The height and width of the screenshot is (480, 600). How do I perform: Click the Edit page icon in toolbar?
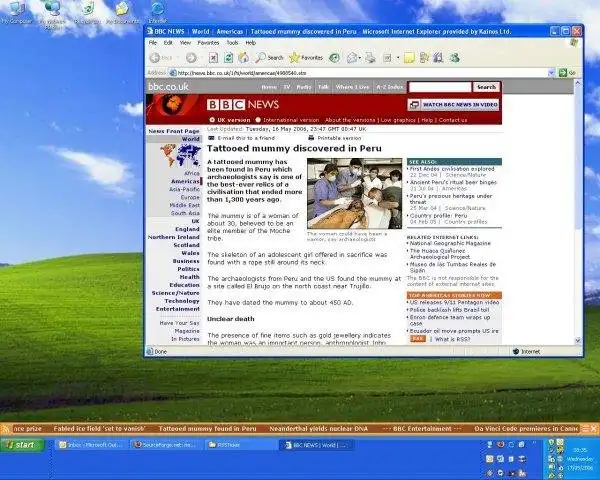pyautogui.click(x=388, y=58)
